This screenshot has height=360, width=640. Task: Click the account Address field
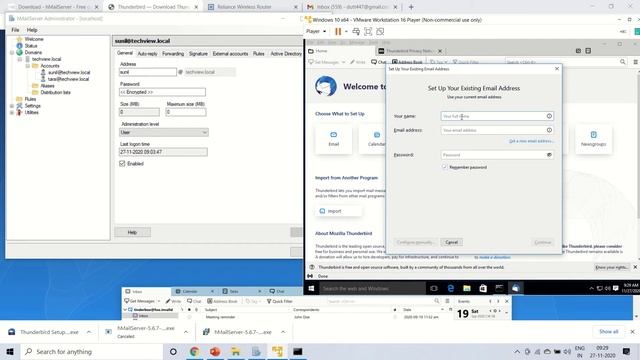tap(148, 72)
